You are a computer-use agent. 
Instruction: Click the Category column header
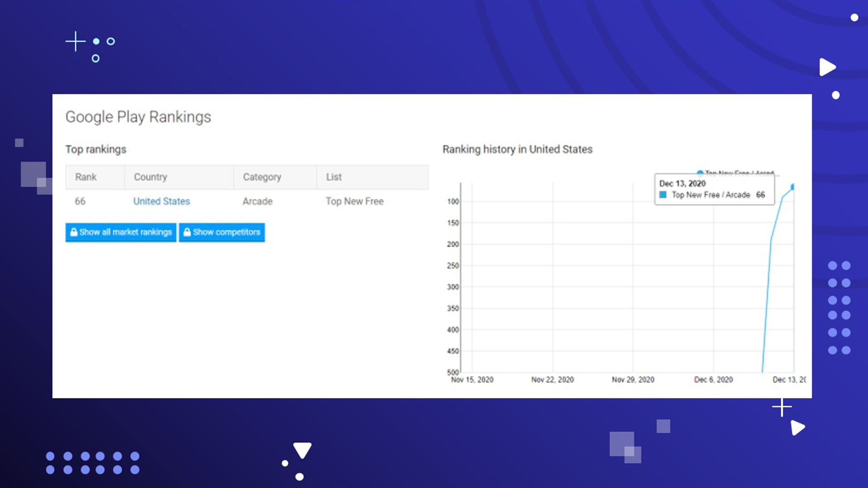tap(262, 177)
